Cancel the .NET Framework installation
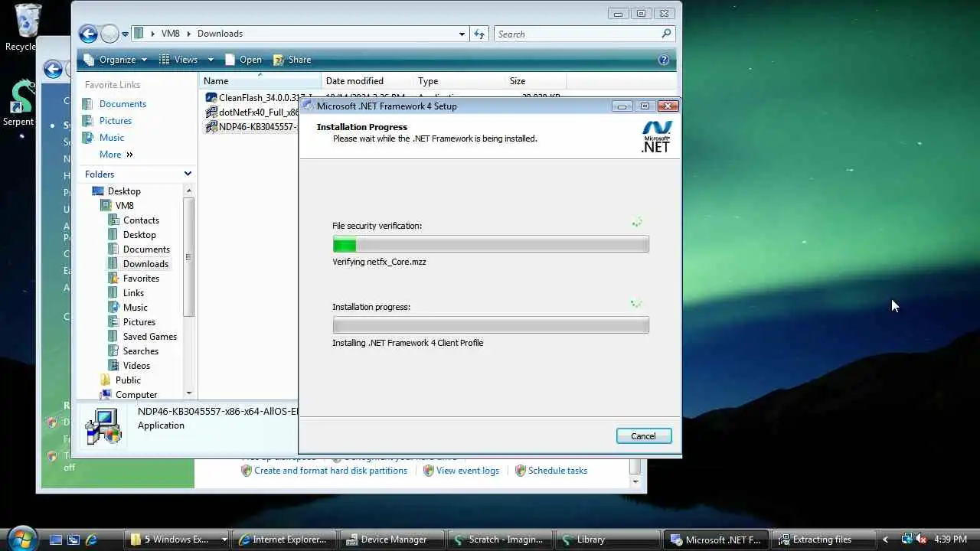 pos(643,436)
